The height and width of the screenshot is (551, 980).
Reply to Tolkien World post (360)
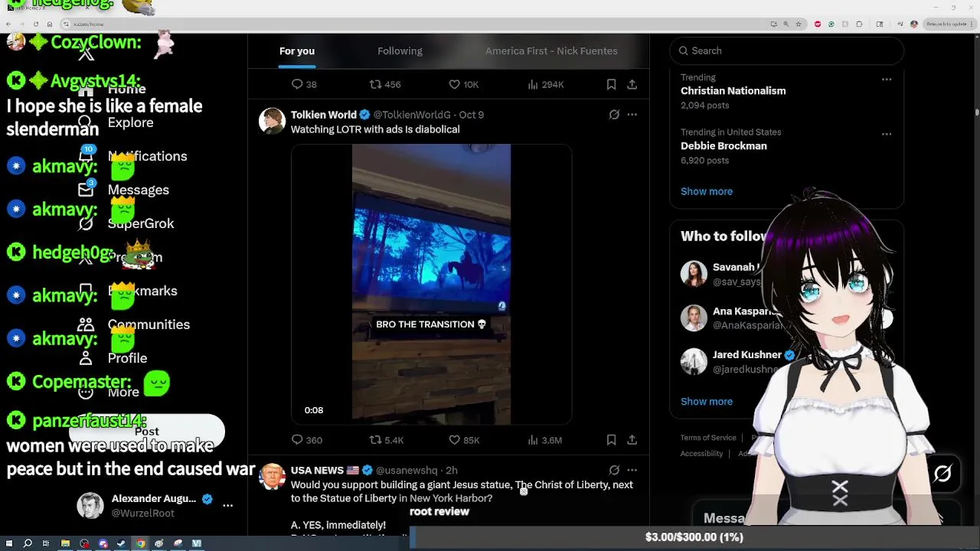coord(306,440)
